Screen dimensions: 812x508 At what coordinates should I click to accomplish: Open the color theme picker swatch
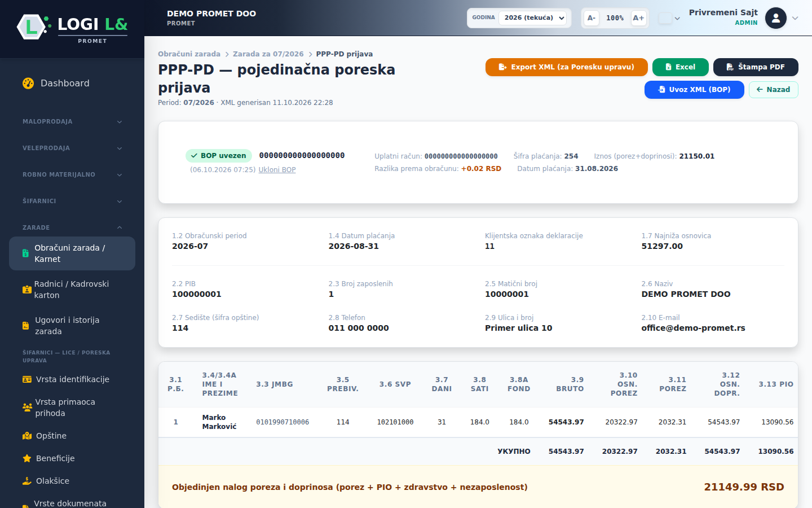665,18
